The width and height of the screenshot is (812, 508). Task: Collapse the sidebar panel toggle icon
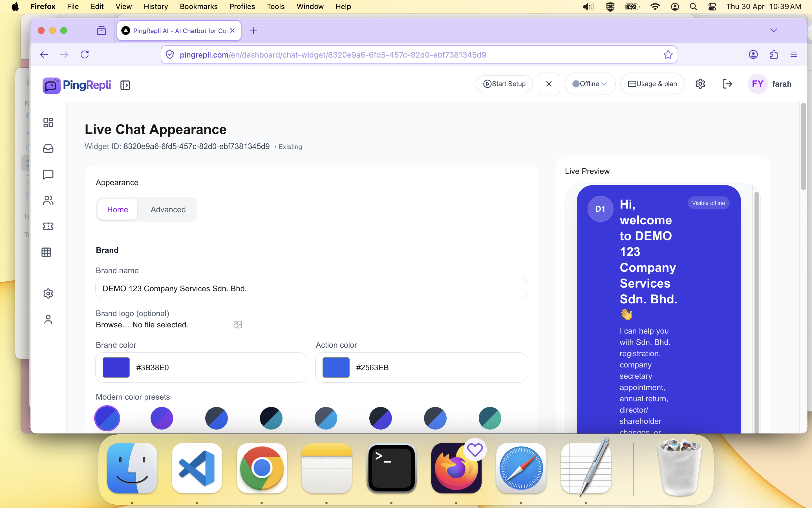click(125, 85)
